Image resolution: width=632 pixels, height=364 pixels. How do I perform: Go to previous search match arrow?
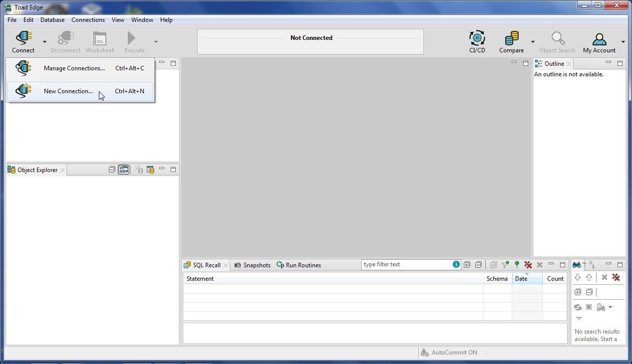[589, 278]
